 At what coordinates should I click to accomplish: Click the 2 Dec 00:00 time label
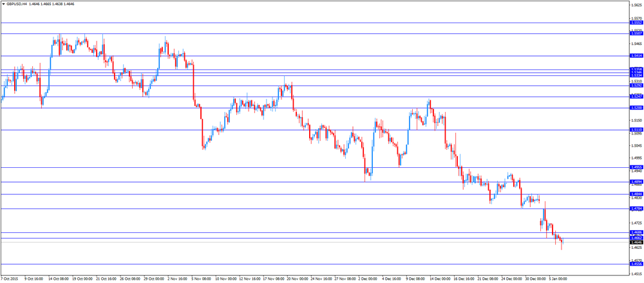pyautogui.click(x=368, y=278)
